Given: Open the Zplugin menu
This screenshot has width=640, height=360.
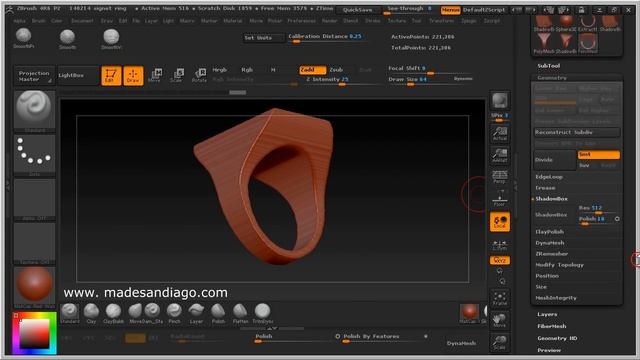Looking at the screenshot, I should point(469,21).
